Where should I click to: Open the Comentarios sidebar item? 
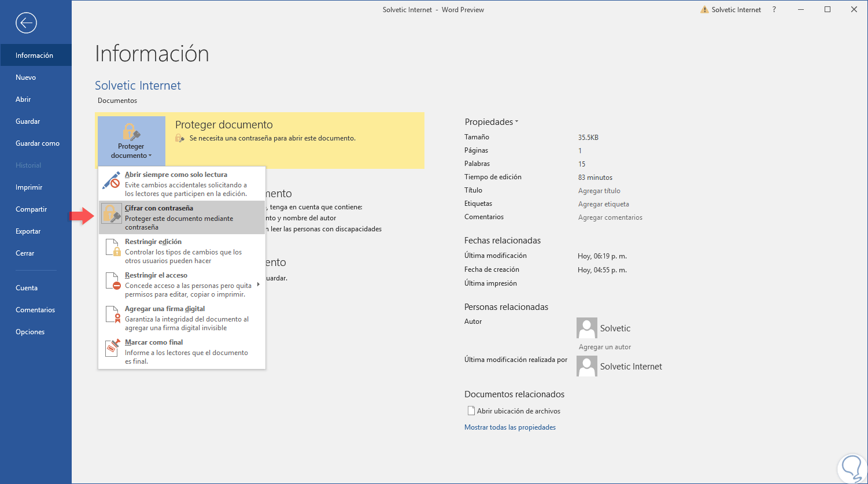click(36, 310)
